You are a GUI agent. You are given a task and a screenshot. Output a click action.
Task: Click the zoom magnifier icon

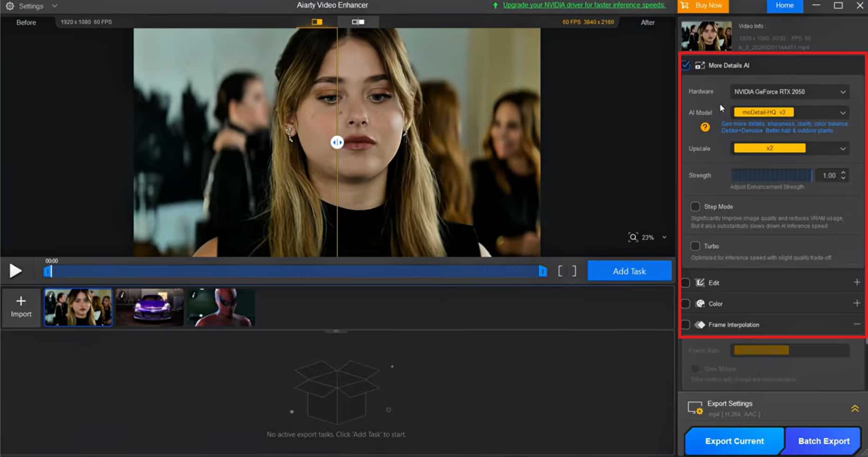pyautogui.click(x=633, y=237)
